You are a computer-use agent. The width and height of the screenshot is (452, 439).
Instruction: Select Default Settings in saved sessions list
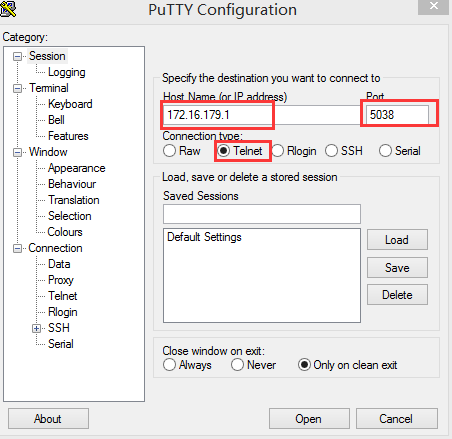coord(204,237)
